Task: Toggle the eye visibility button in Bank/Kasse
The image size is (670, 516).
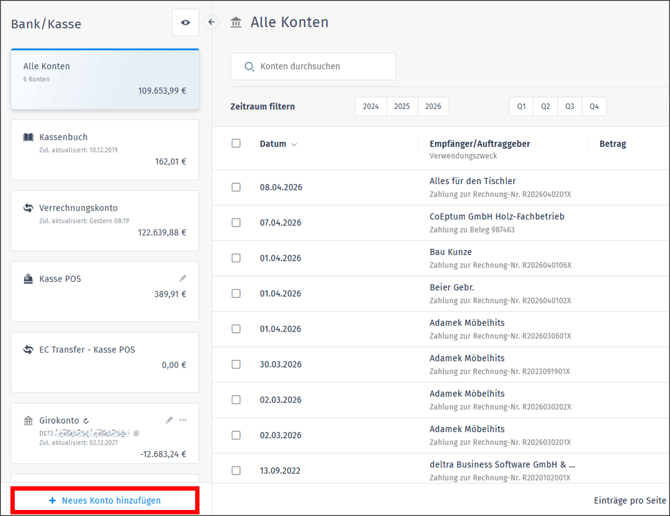Action: click(x=185, y=22)
